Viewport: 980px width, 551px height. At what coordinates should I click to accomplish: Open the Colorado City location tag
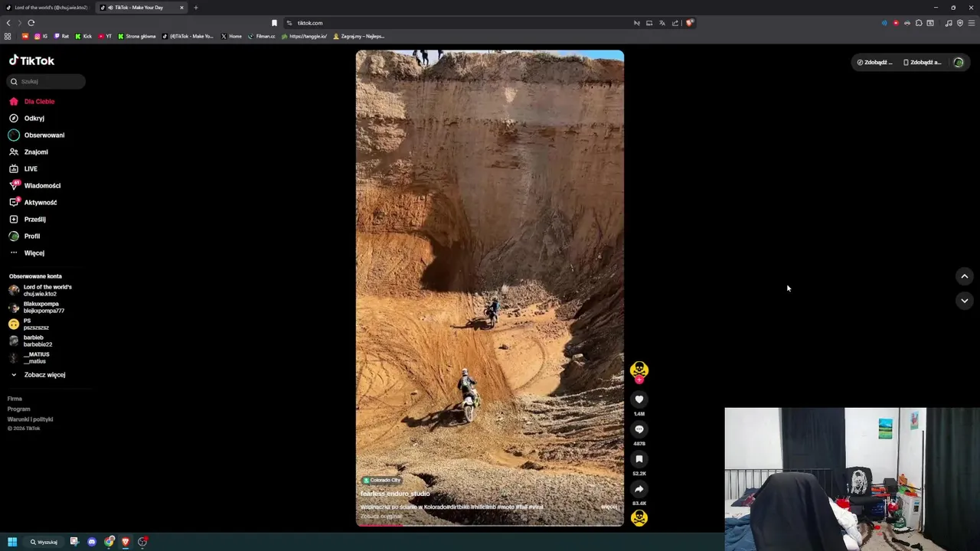[x=381, y=480]
